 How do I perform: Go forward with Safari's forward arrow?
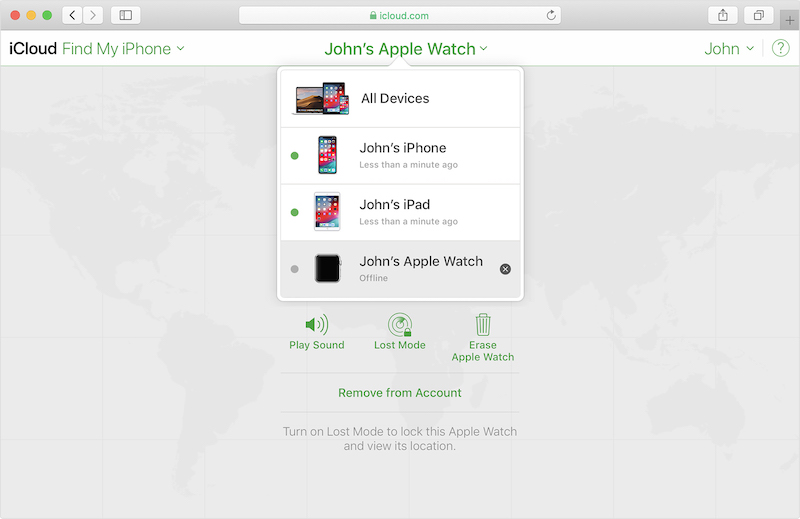(x=93, y=15)
